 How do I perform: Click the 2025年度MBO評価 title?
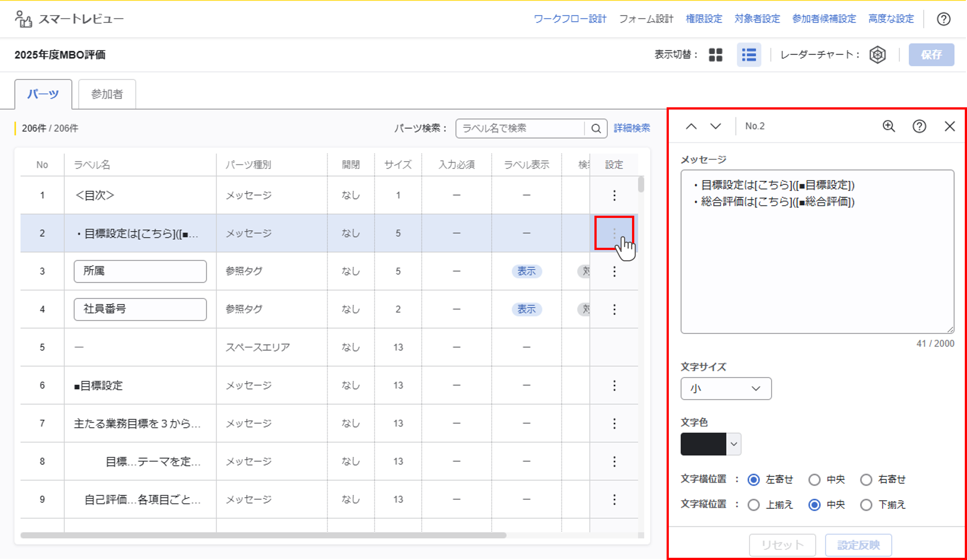pos(60,55)
